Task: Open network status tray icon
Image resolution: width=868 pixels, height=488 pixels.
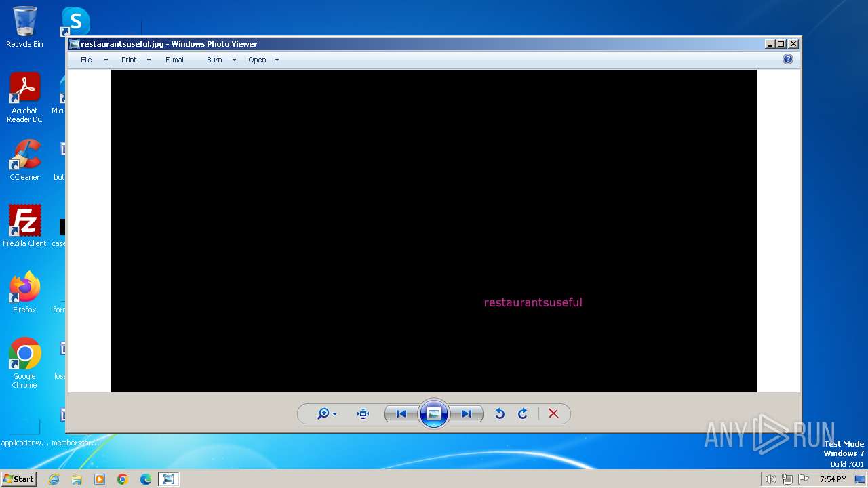Action: pos(787,479)
